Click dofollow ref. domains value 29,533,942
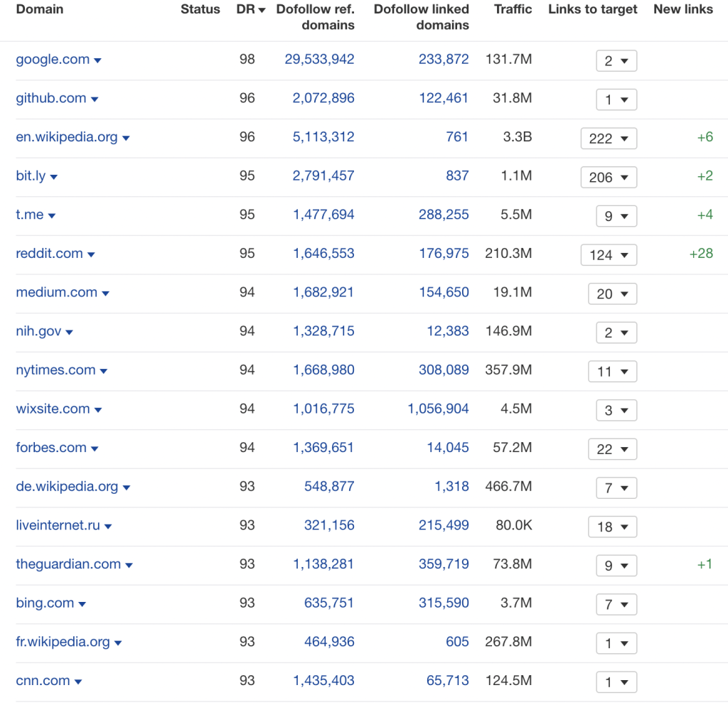This screenshot has width=728, height=705. pyautogui.click(x=319, y=60)
